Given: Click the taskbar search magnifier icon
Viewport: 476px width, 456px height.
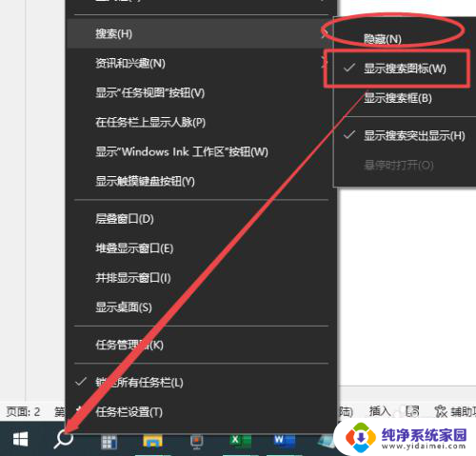Looking at the screenshot, I should pyautogui.click(x=64, y=440).
